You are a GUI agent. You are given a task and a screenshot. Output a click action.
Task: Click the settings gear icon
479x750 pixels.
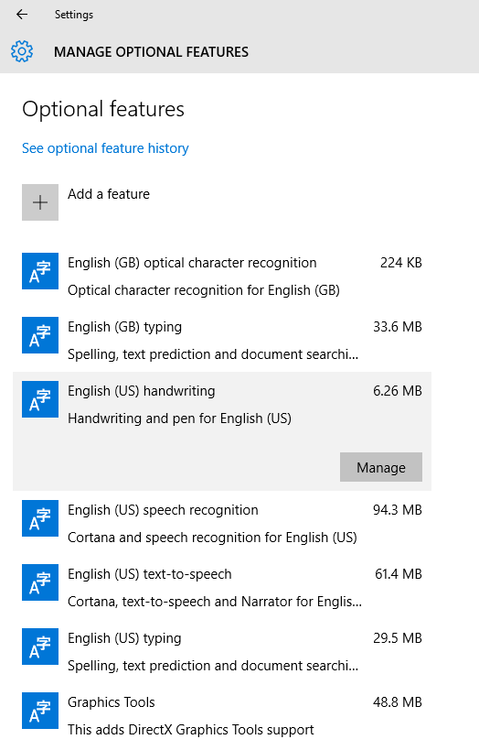click(x=22, y=52)
